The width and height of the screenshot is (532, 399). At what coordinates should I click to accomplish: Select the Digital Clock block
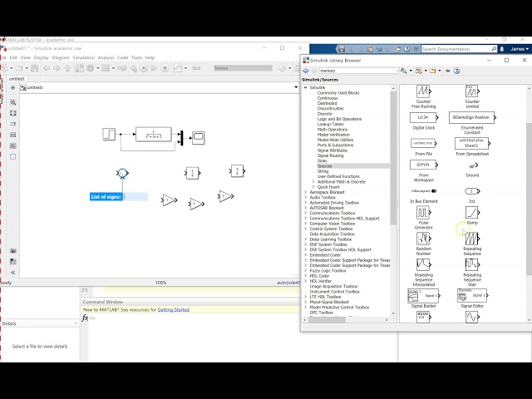[424, 117]
